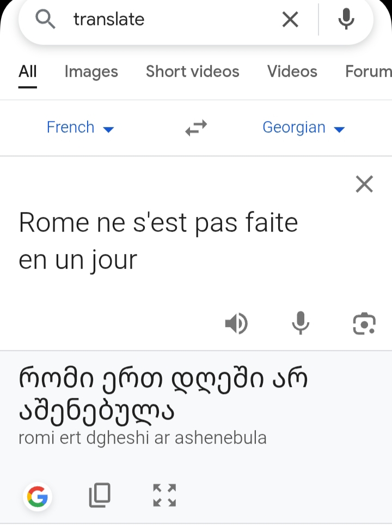392x532 pixels.
Task: Listen to the French text pronunciation
Action: tap(236, 324)
